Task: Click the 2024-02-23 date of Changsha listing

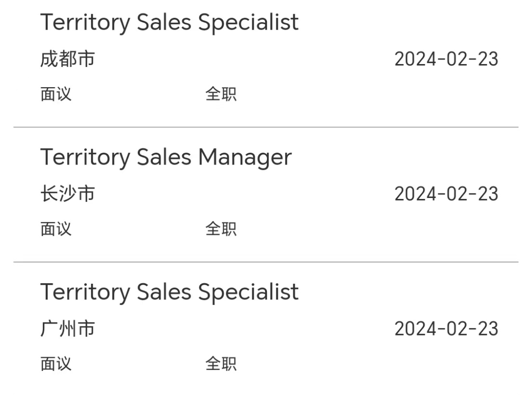Action: tap(446, 194)
